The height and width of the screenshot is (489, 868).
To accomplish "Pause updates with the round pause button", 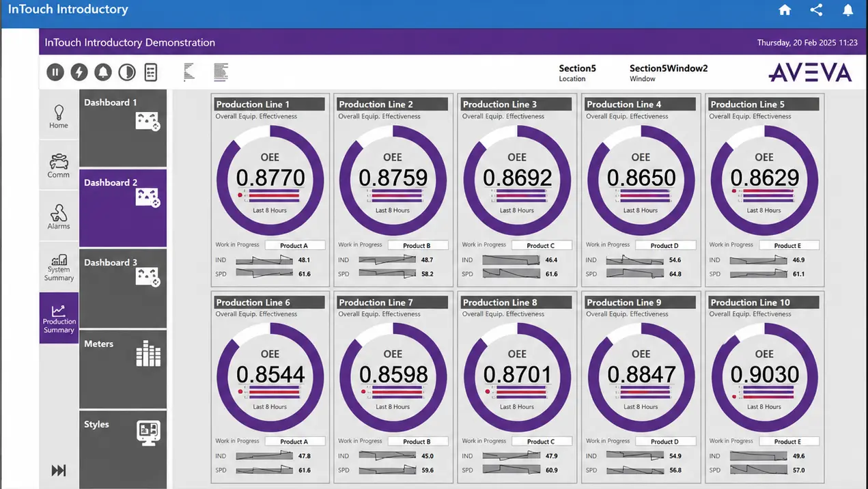I will 55,72.
